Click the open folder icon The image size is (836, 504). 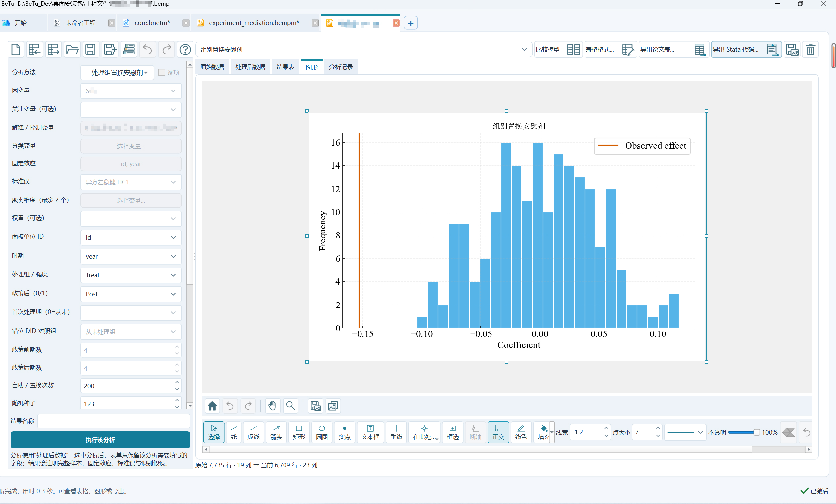pos(72,50)
